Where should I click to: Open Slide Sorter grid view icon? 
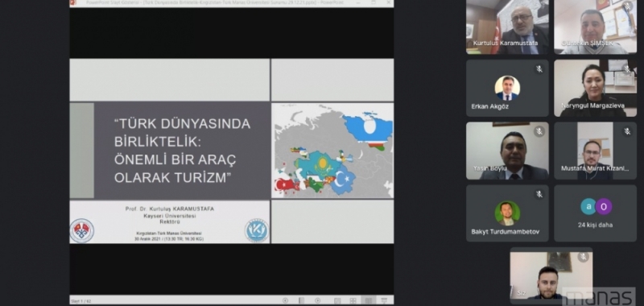353,300
